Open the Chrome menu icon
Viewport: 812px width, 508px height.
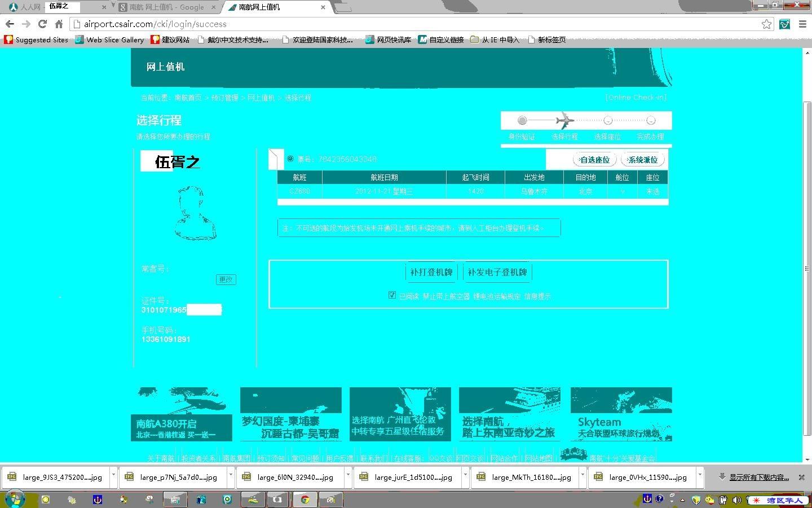point(802,24)
